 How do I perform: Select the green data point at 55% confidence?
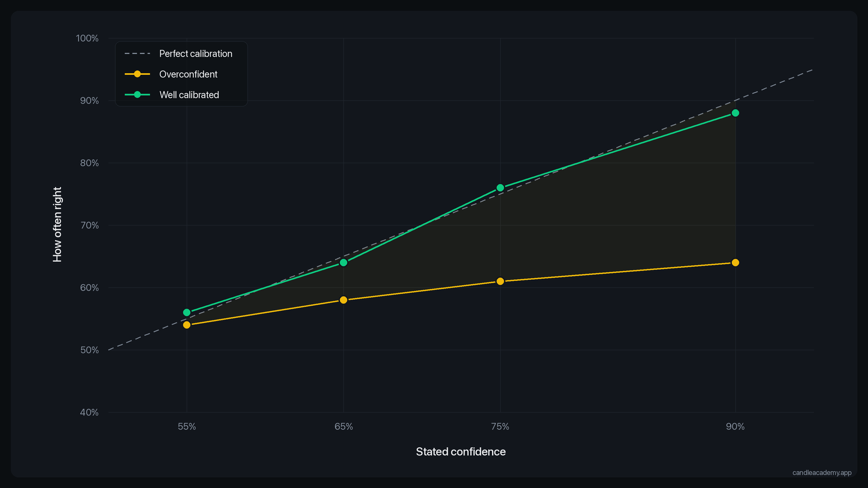[187, 312]
